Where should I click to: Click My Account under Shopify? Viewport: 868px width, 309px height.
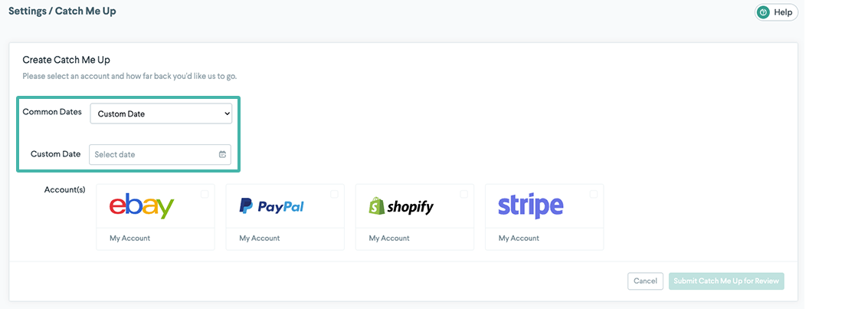[x=388, y=238]
